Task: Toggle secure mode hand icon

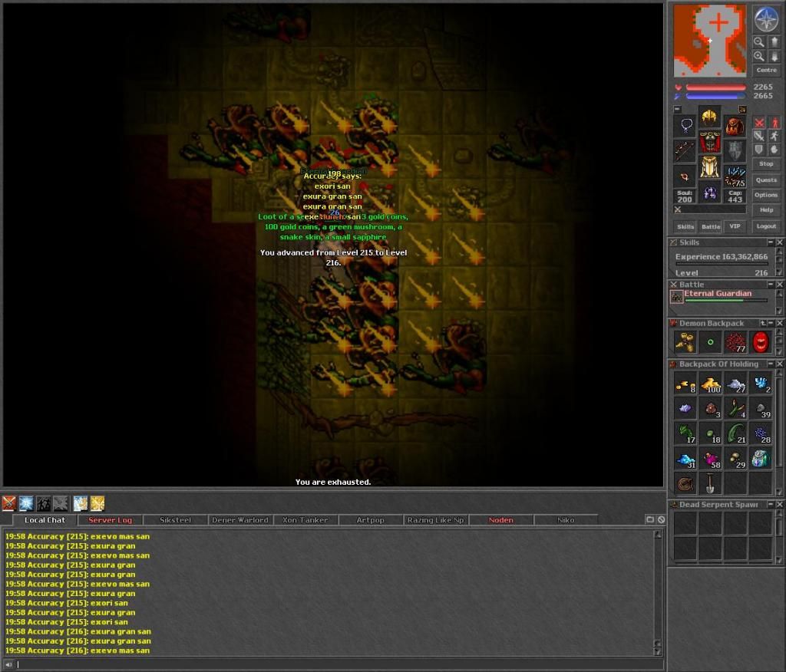Action: pos(774,150)
